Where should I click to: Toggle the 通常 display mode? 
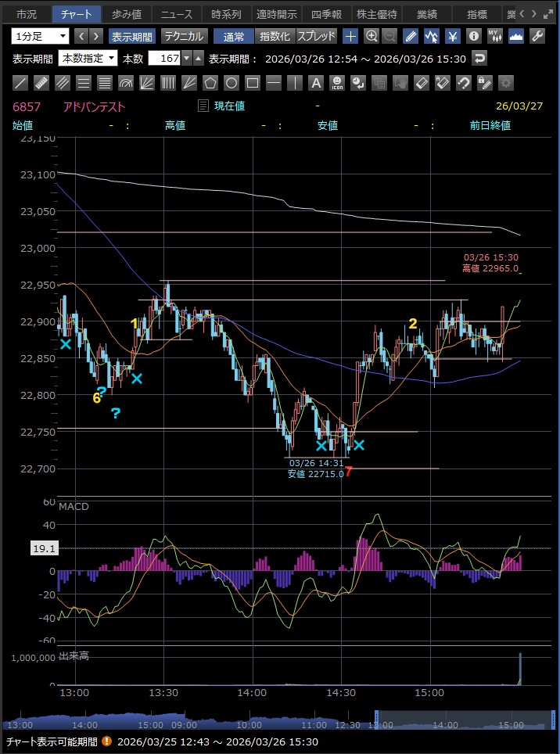click(233, 36)
